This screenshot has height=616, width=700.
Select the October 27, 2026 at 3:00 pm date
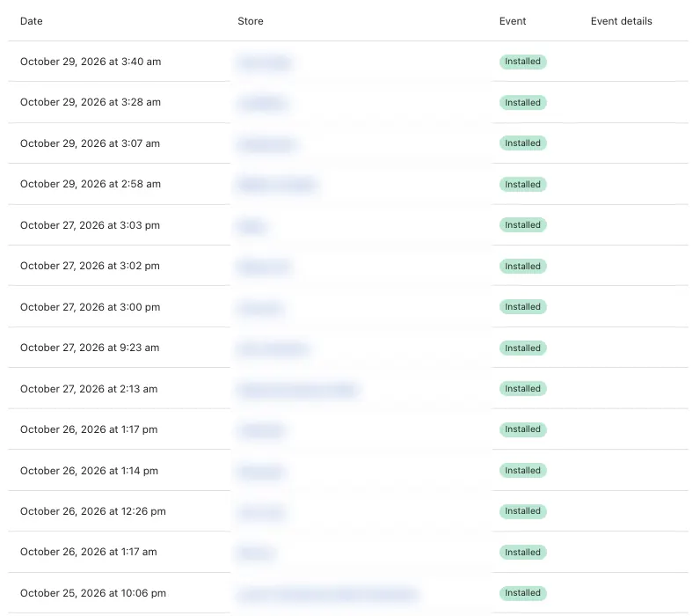91,307
